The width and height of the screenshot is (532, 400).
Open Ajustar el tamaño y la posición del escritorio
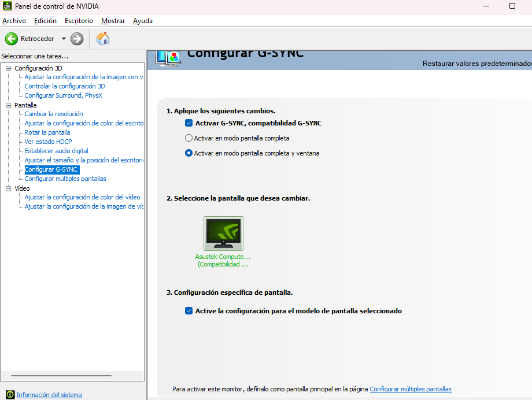[x=84, y=160]
